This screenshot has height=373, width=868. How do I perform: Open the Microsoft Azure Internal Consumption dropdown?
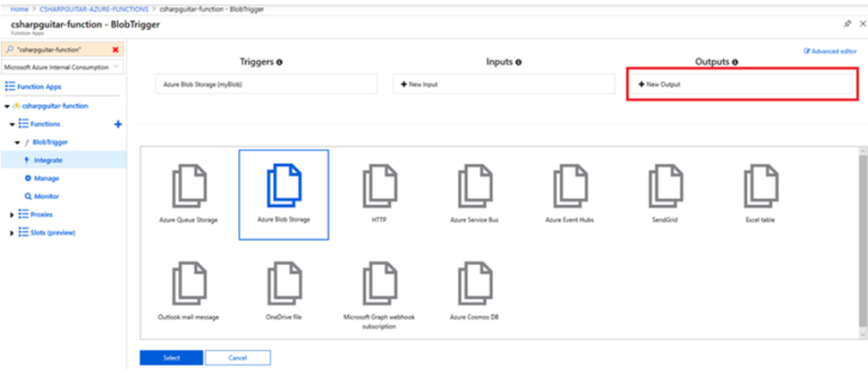click(x=63, y=67)
